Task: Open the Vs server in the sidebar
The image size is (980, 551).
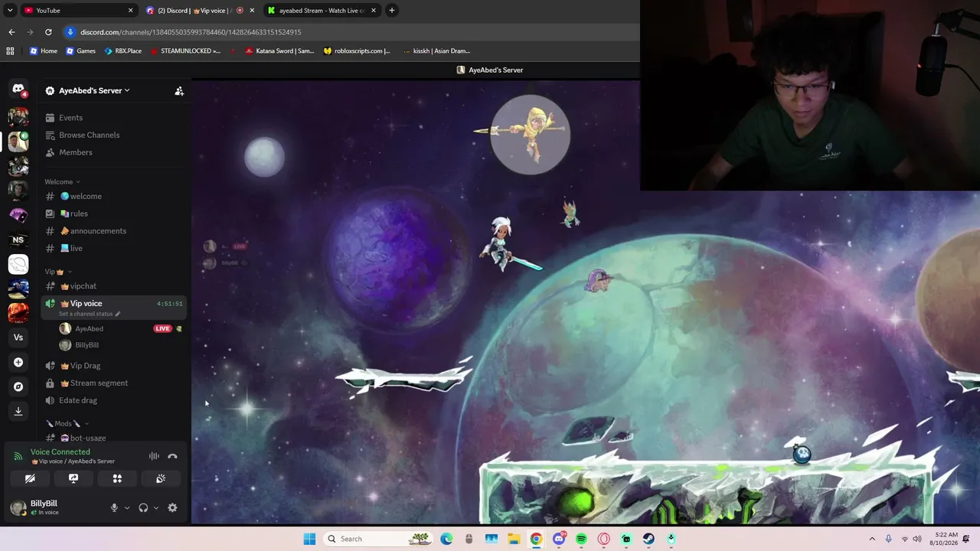Action: click(x=18, y=337)
